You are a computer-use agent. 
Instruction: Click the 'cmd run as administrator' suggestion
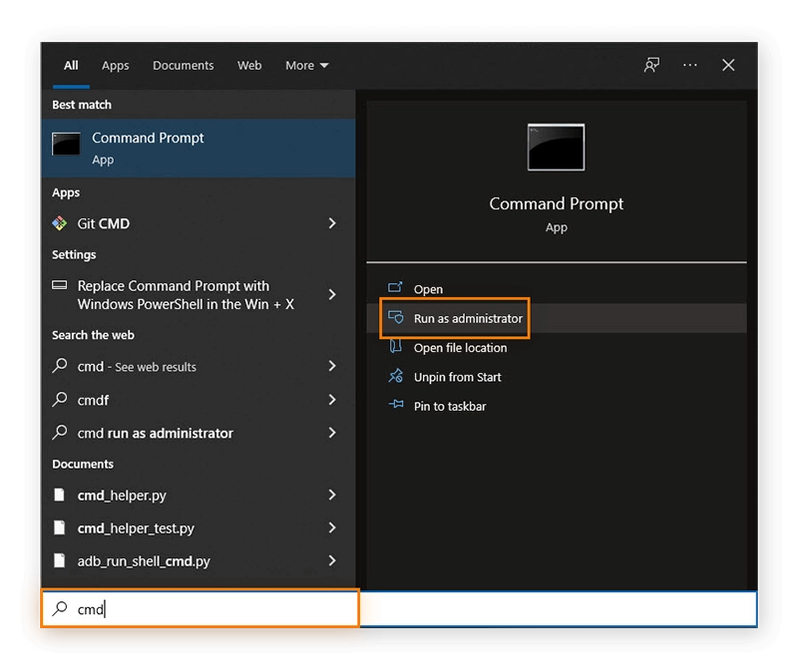(199, 433)
